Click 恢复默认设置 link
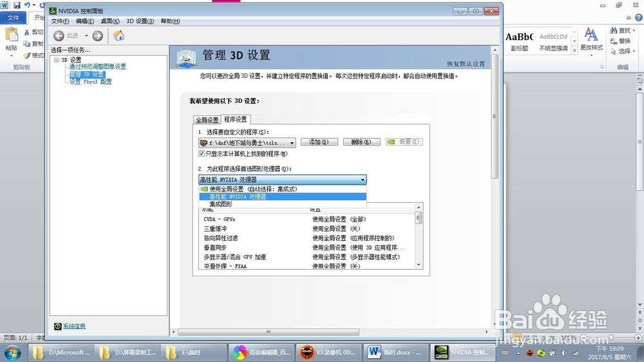The image size is (644, 362). pos(466,64)
